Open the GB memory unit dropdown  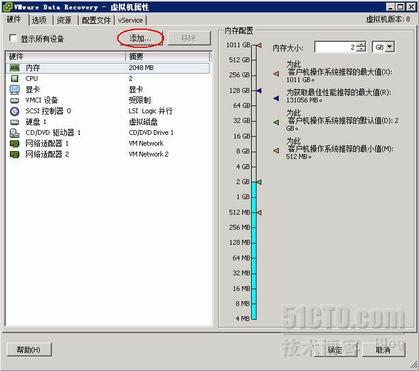point(390,47)
